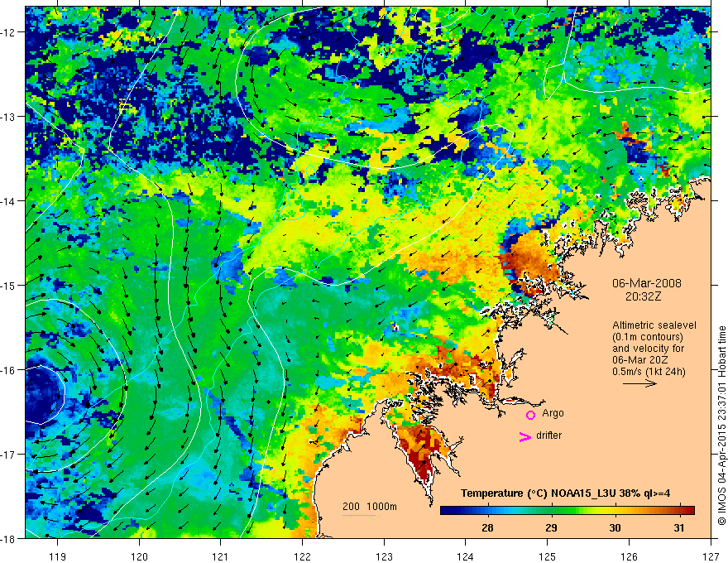Screen dimensions: 728x563
Task: Click the '06-Mar-2008' date label
Action: pos(647,283)
